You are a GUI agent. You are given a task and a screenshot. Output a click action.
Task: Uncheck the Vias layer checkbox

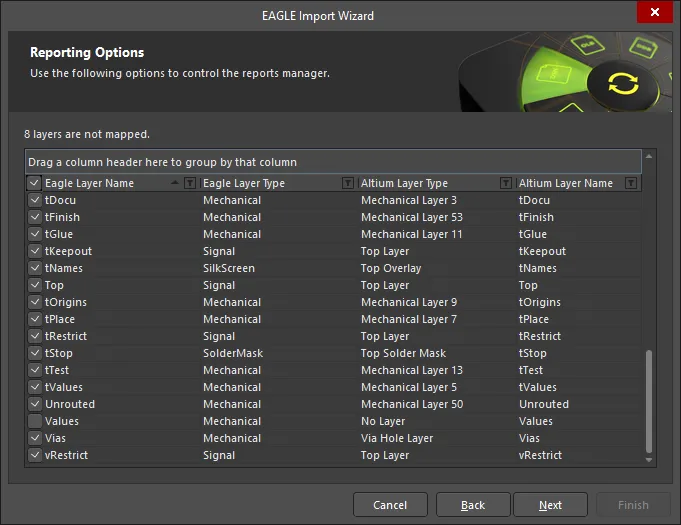35,438
